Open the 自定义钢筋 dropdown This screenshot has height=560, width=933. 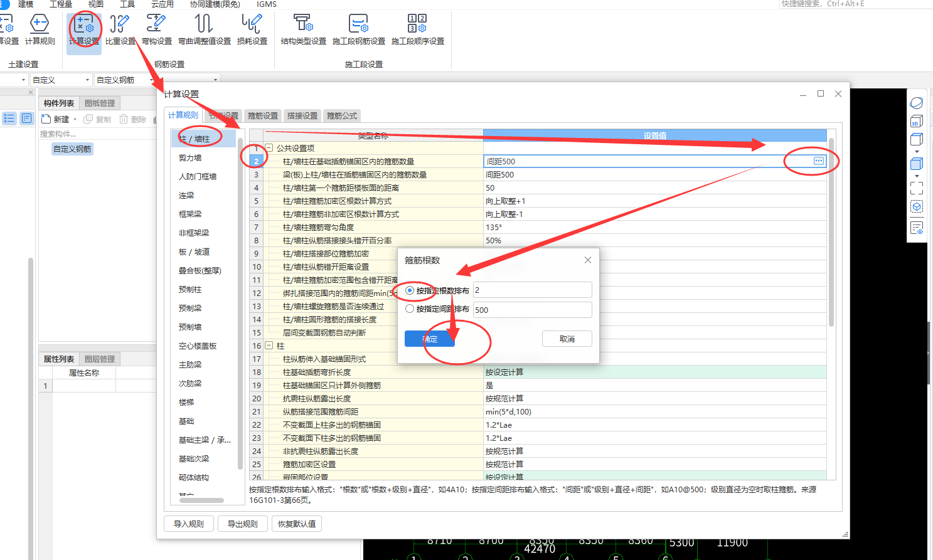tap(124, 80)
